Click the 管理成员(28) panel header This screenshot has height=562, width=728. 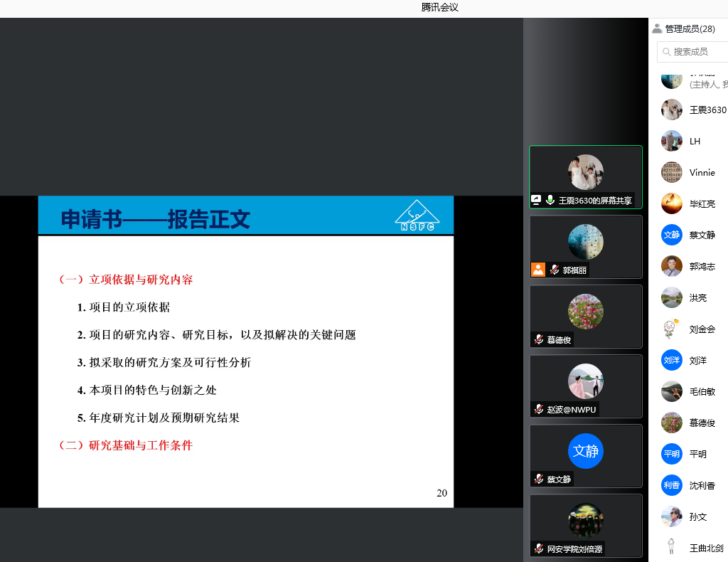click(x=690, y=28)
